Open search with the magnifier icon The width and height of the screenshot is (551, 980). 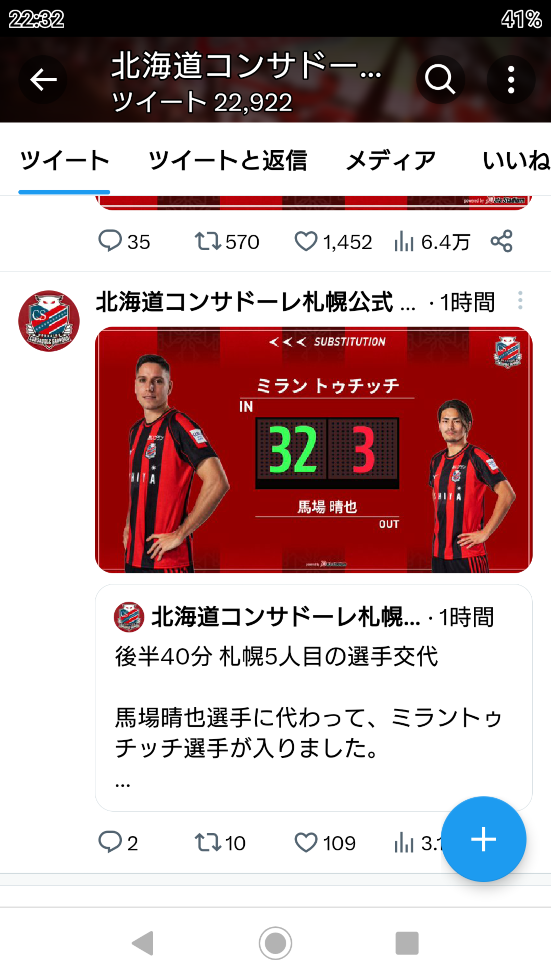(440, 80)
